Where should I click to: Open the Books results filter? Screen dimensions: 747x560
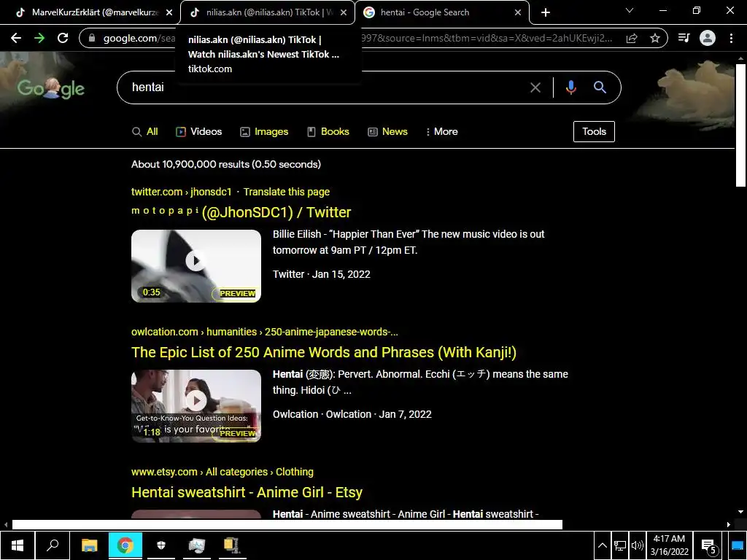tap(328, 131)
